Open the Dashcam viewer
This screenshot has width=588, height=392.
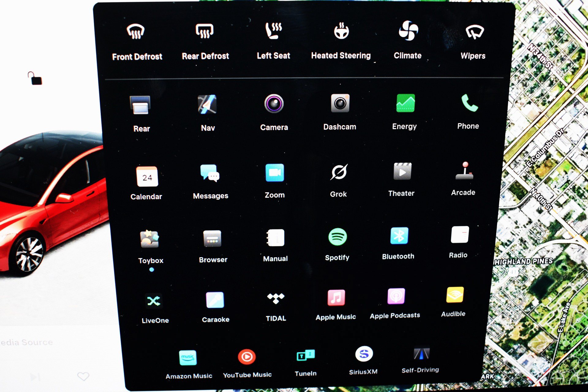(x=340, y=112)
